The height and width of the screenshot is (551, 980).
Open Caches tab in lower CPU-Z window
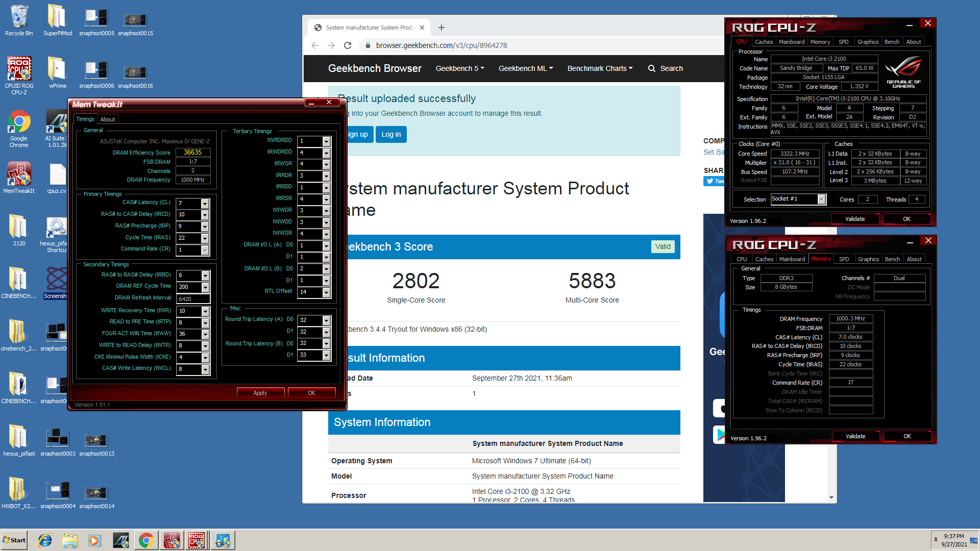[x=764, y=259]
